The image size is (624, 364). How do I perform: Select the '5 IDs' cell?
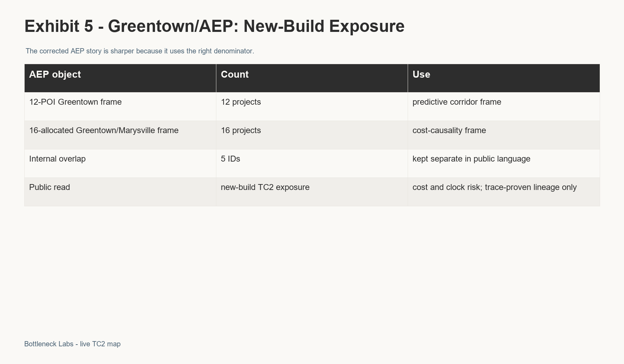[312, 163]
